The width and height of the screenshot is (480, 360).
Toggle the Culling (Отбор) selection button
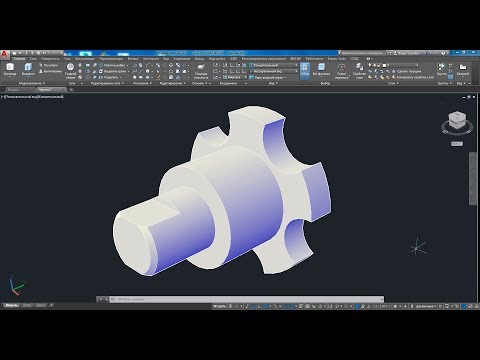coord(305,70)
